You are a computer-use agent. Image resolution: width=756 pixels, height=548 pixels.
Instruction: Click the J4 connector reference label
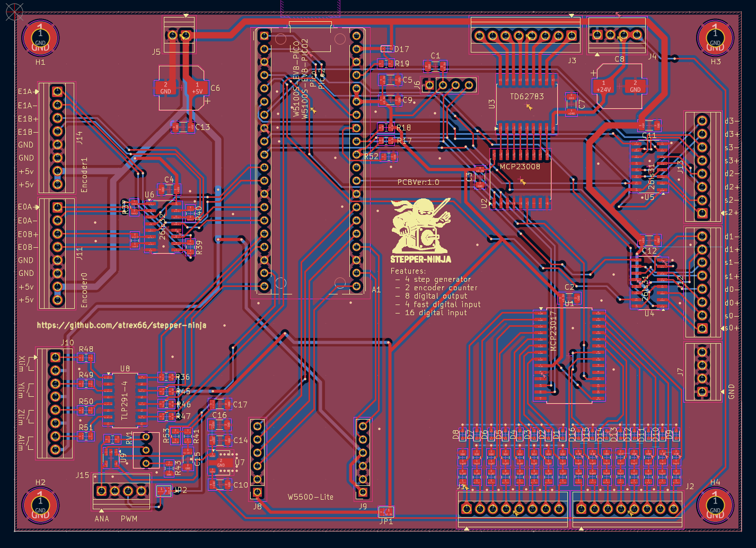click(652, 56)
